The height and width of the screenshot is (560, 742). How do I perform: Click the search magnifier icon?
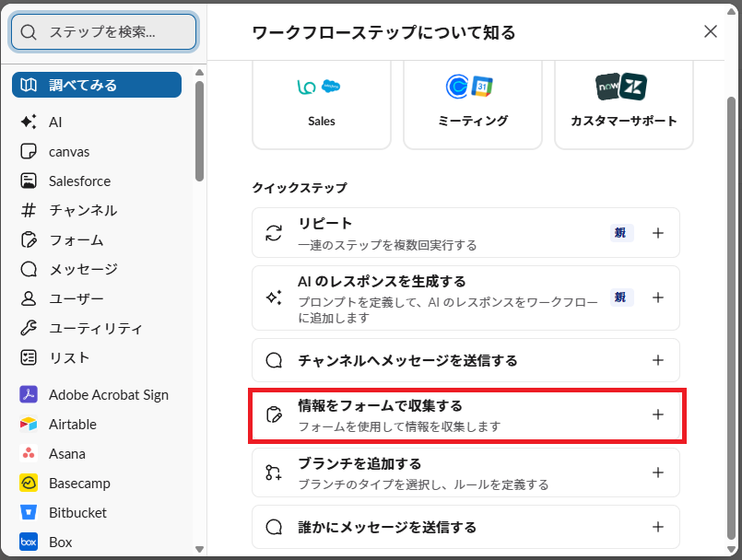(x=29, y=32)
